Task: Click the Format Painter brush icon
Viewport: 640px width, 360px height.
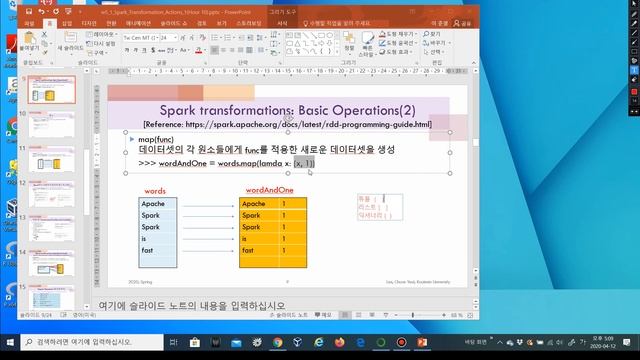Action: coord(44,52)
